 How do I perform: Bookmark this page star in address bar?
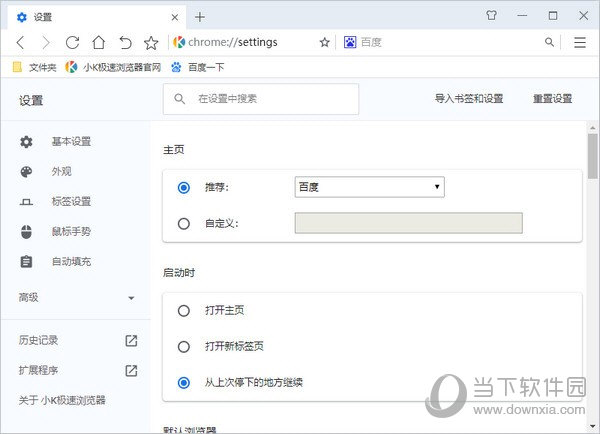click(324, 42)
